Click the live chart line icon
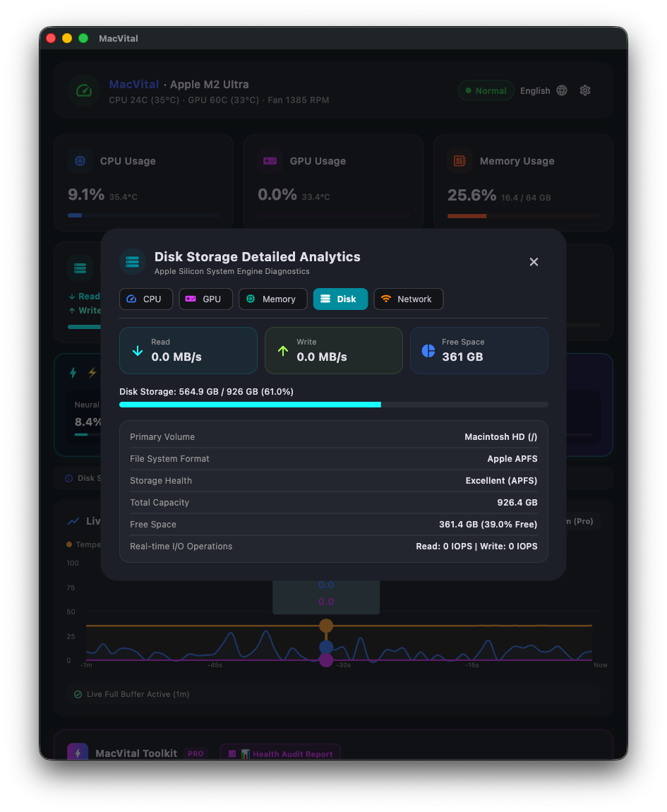This screenshot has height=812, width=667. point(73,521)
